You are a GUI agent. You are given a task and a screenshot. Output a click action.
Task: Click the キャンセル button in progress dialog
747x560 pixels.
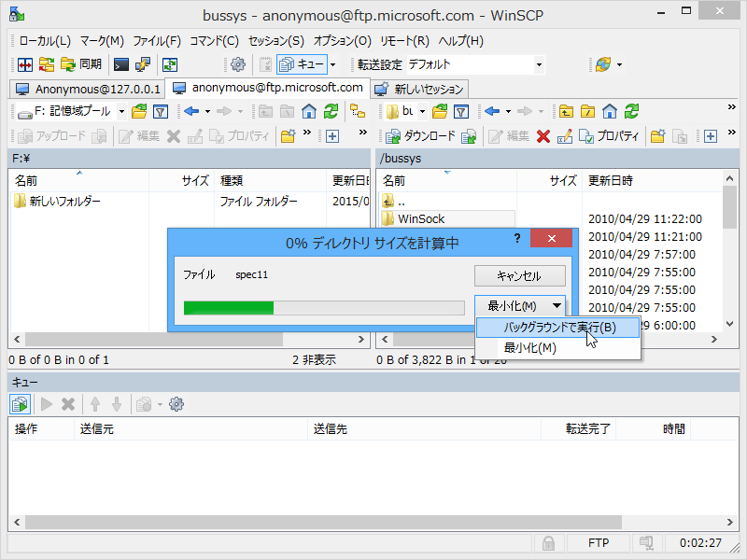(520, 276)
